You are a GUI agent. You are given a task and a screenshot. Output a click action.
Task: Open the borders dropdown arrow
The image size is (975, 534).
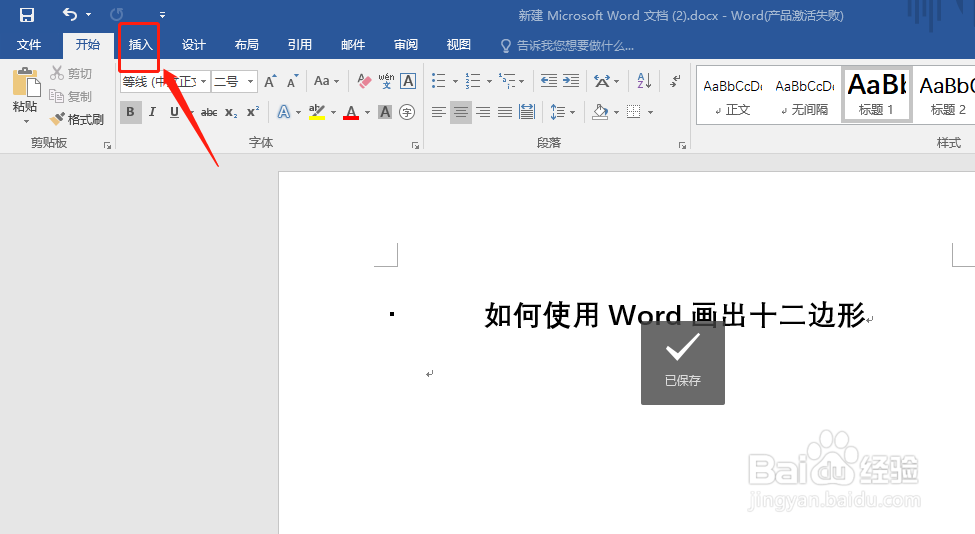[x=650, y=113]
